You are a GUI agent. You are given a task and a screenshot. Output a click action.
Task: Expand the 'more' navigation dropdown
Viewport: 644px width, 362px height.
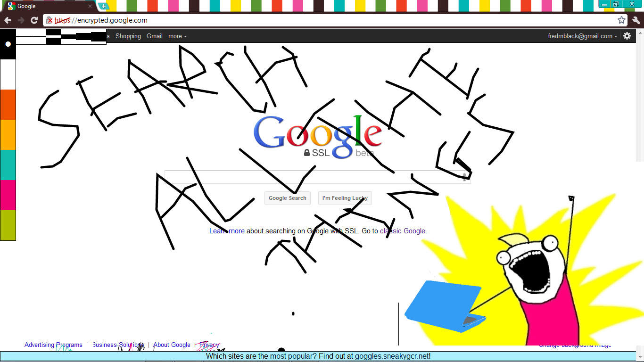pos(177,36)
